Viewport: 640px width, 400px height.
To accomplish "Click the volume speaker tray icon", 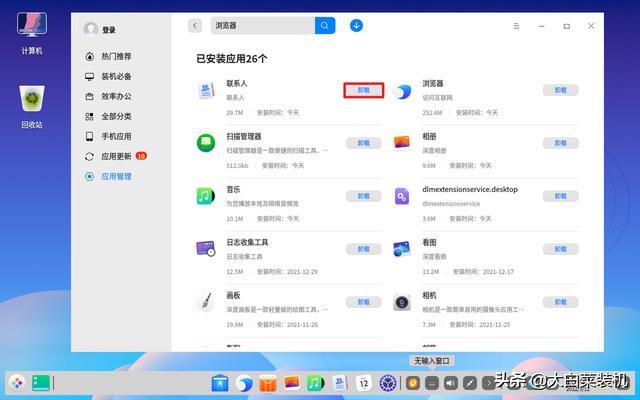I will (451, 383).
